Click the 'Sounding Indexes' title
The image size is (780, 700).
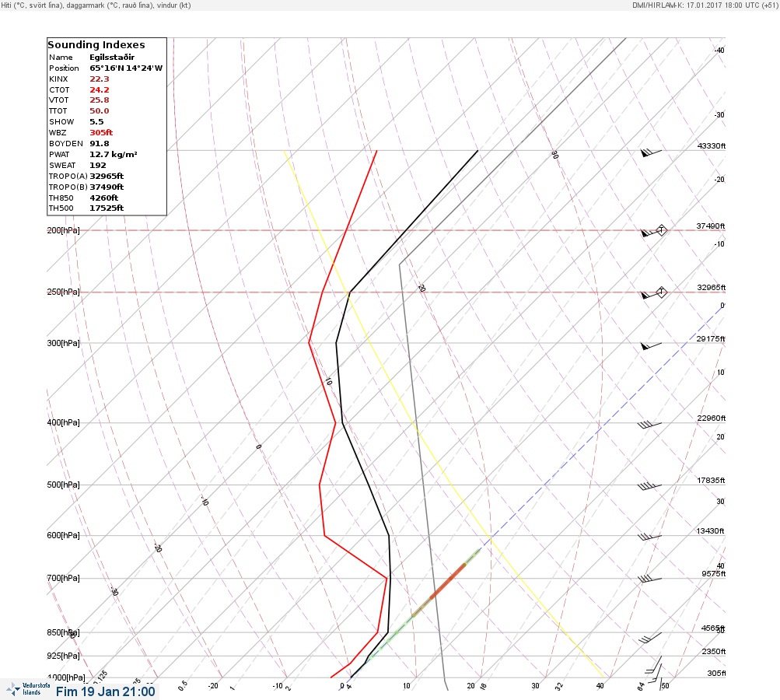96,45
